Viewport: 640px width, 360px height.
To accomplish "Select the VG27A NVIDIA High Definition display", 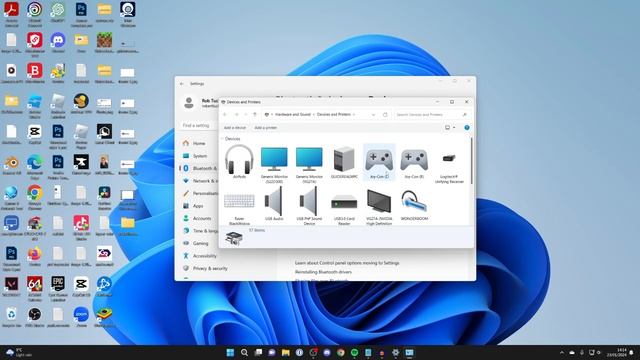I will coord(379,206).
